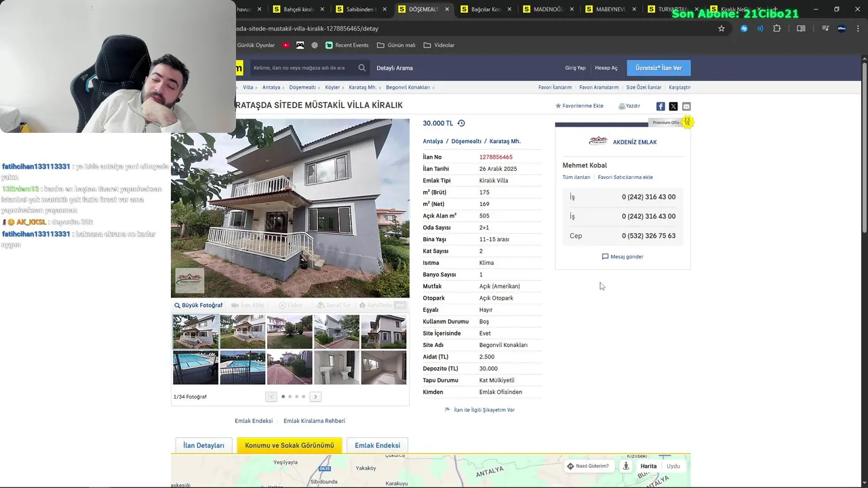Screen dimensions: 868x488
Task: Click the Yazdır print icon
Action: click(622, 106)
